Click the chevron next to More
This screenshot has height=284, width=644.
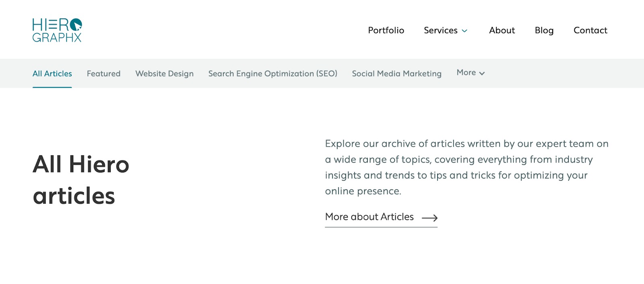[x=482, y=73]
